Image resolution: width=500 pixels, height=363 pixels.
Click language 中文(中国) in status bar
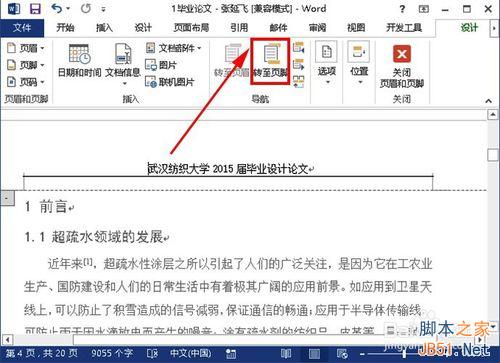[x=190, y=354]
